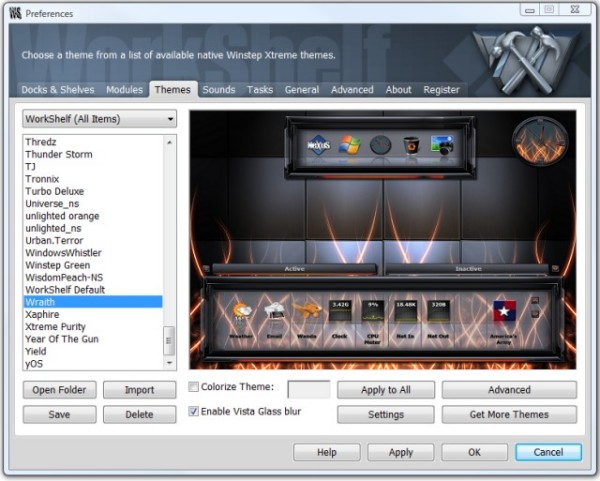
Task: Select the Thunder Storm theme
Action: [93, 154]
